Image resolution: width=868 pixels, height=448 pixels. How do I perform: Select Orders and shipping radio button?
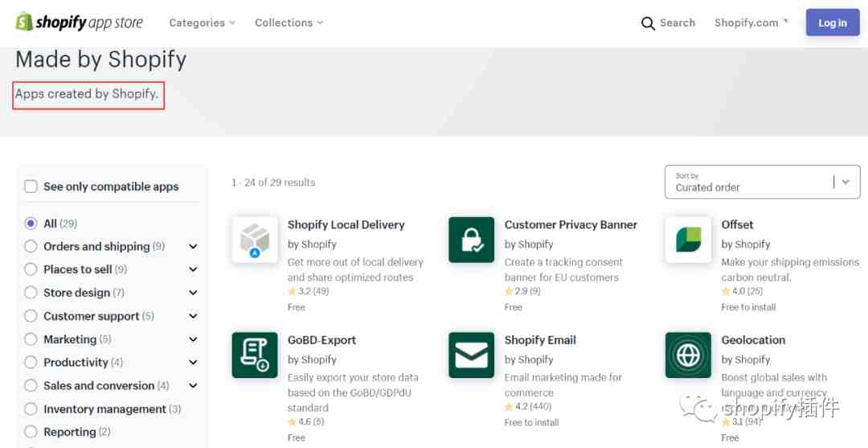point(31,246)
